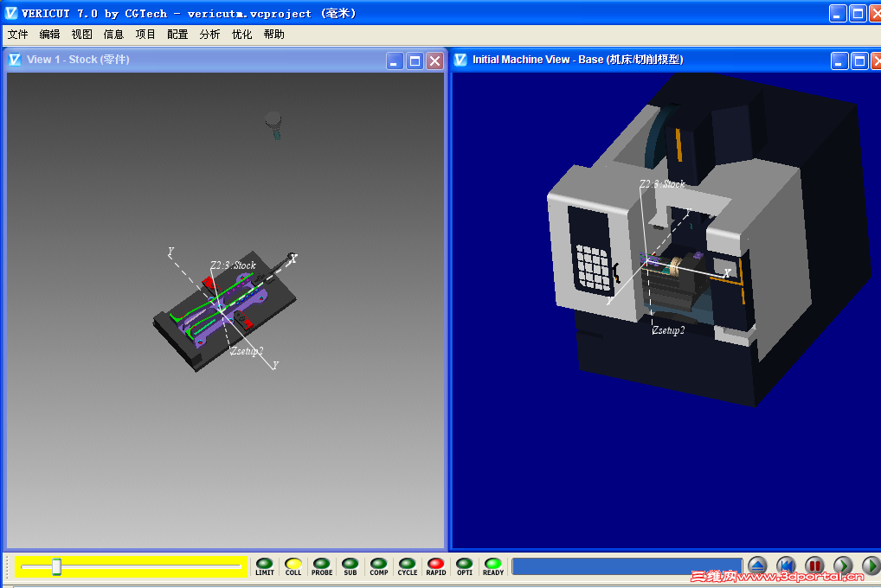Minimize the main VERICUT application window
Viewport: 881px width, 588px height.
coord(838,14)
